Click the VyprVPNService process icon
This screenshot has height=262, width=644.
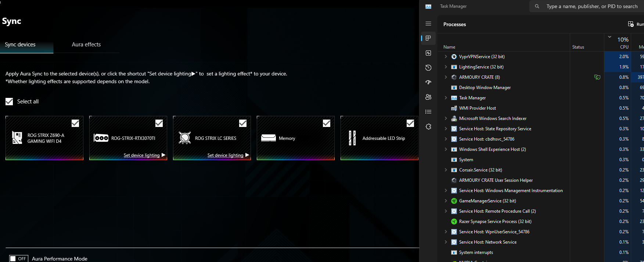(x=454, y=57)
